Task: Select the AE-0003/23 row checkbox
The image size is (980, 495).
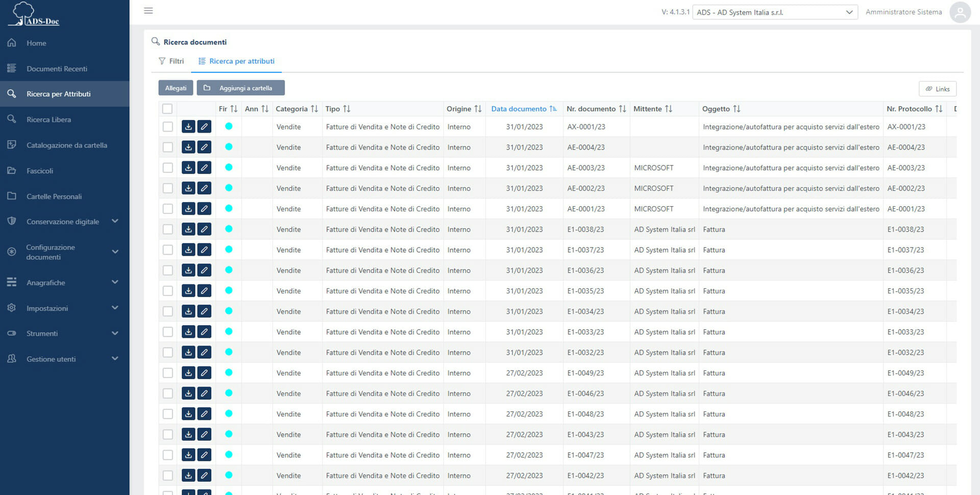Action: [x=167, y=167]
